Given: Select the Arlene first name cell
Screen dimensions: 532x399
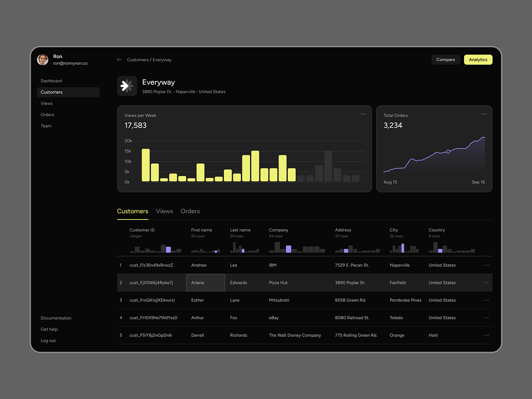Looking at the screenshot, I should coord(205,283).
